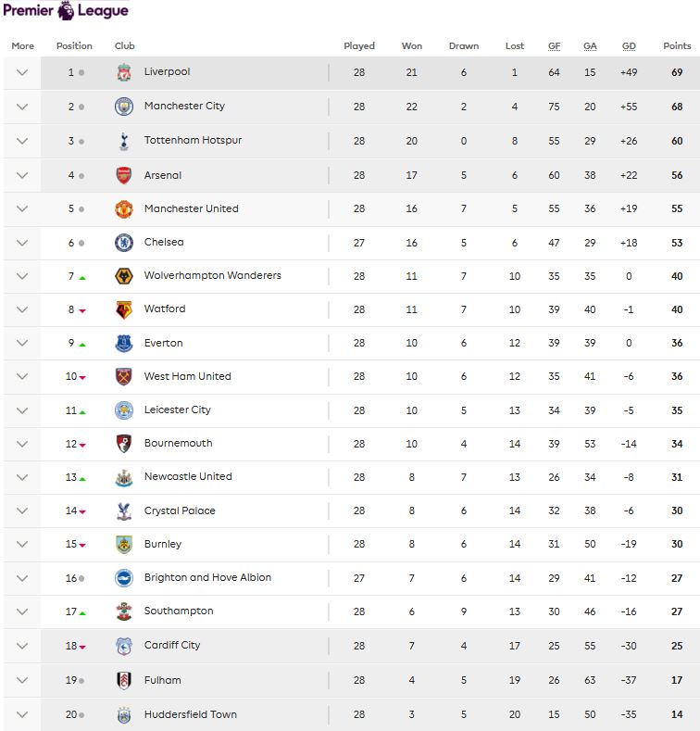Open the Leicester City club link
700x731 pixels.
click(177, 410)
